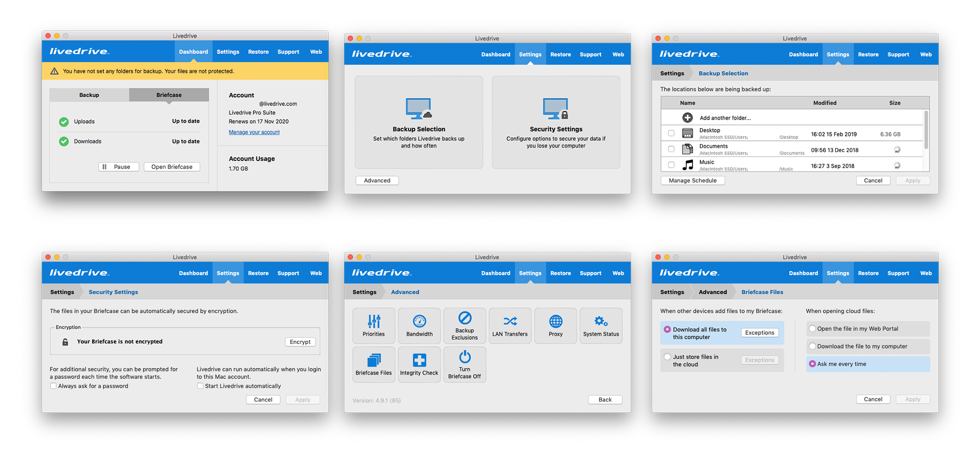Go to Dashboard from the Backup Selection window
This screenshot has height=461, width=980.
803,54
